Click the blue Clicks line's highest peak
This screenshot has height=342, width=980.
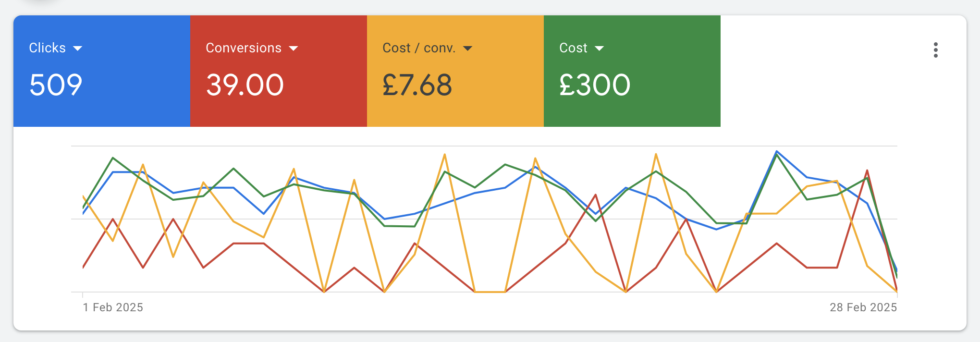click(x=777, y=152)
